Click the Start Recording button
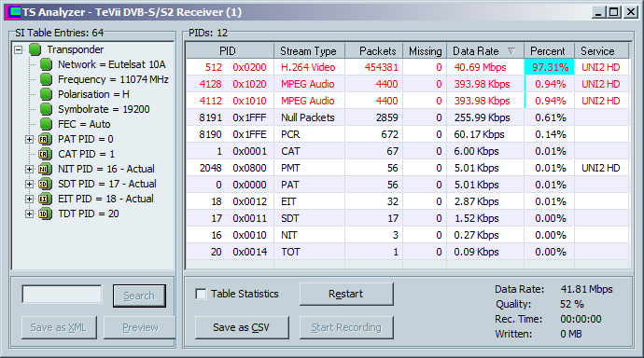The height and width of the screenshot is (358, 644). (x=346, y=327)
